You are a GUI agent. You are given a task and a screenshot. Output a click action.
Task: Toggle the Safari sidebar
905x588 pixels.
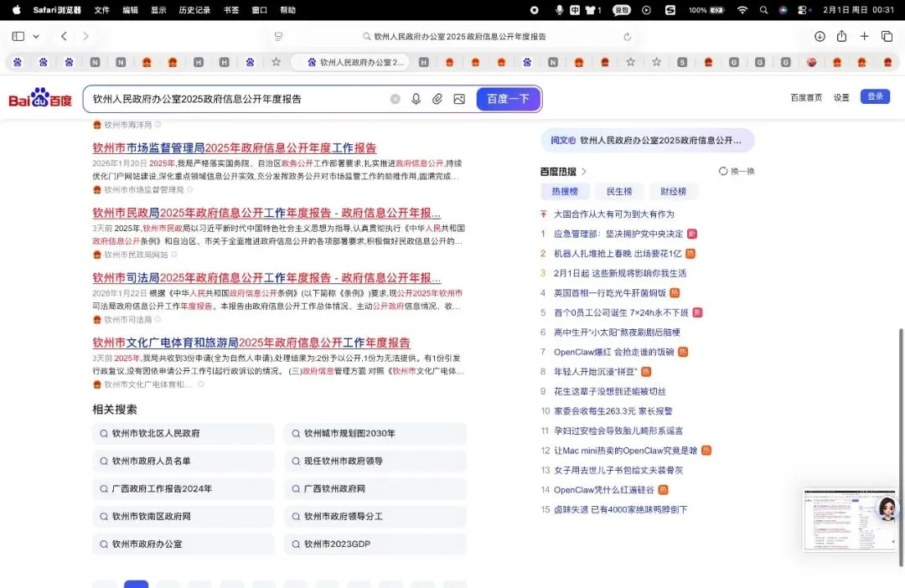[x=18, y=36]
